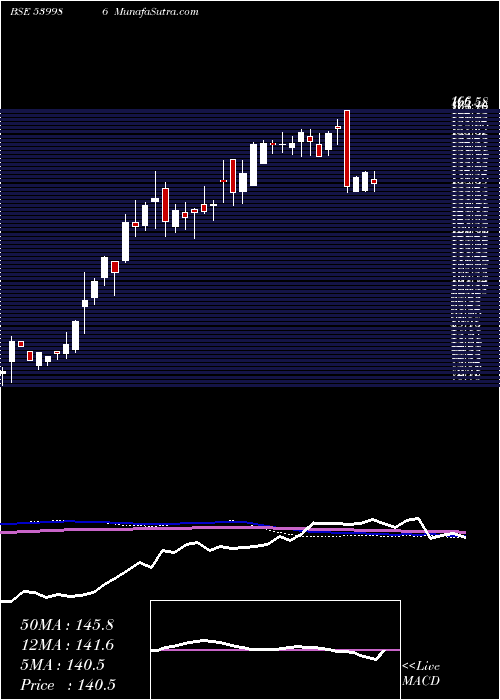
Task: Click the MACD inset chart panel
Action: (275, 650)
